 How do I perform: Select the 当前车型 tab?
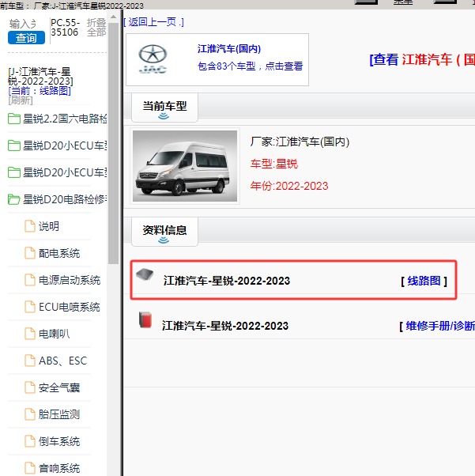[x=165, y=108]
